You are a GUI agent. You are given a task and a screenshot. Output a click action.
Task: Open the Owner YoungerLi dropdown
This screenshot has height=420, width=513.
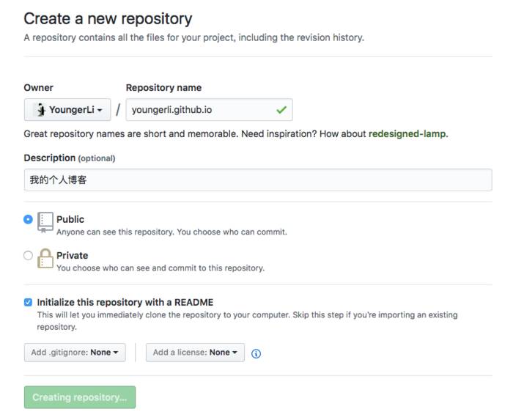click(x=67, y=110)
